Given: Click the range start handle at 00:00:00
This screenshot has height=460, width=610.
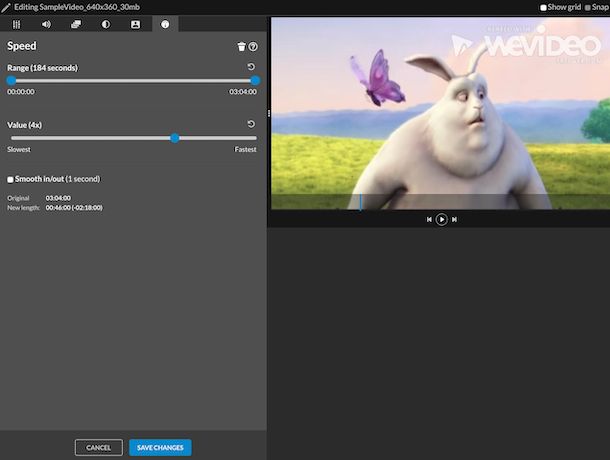Looking at the screenshot, I should 11,81.
